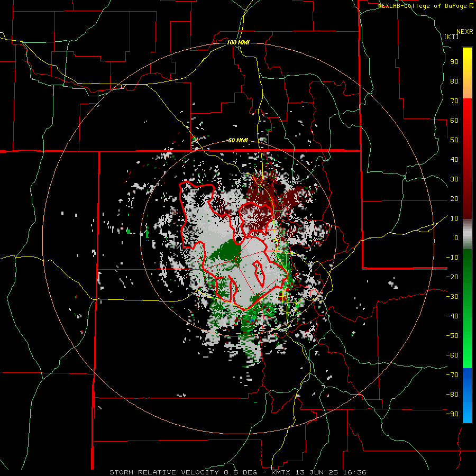This screenshot has height=476, width=476.
Task: Click the -90 value on the velocity scale
Action: tap(452, 414)
